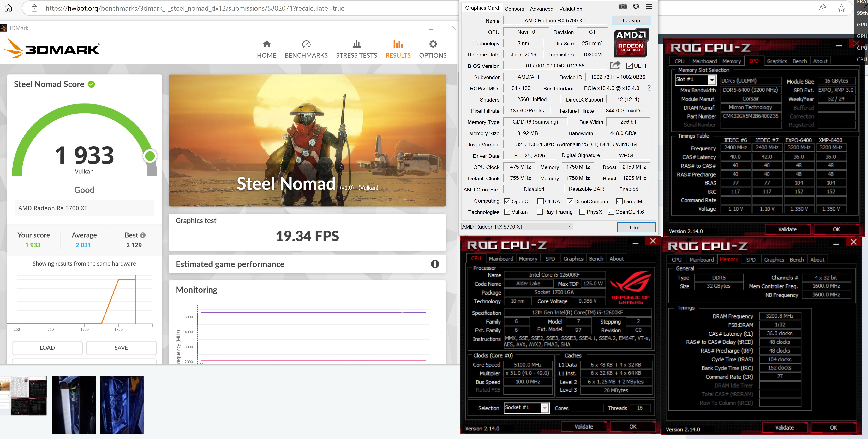Toggle the PhysX checkbox
This screenshot has height=439, width=868.
(x=582, y=212)
